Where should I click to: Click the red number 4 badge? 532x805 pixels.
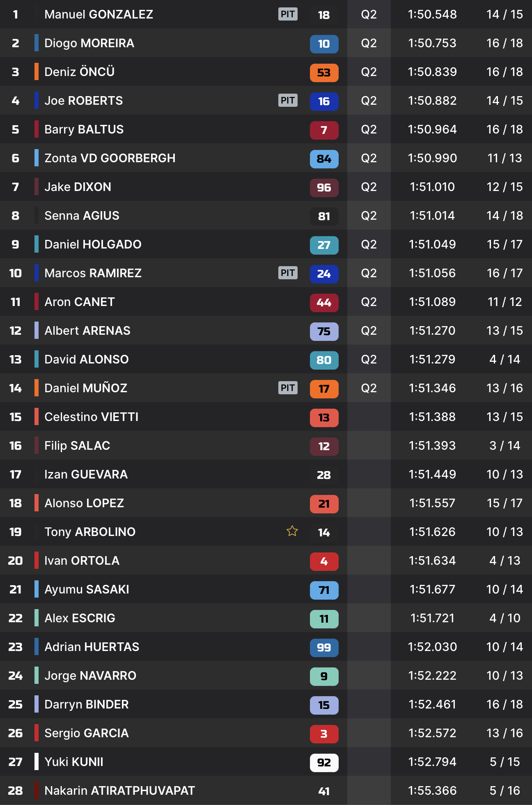pos(324,561)
